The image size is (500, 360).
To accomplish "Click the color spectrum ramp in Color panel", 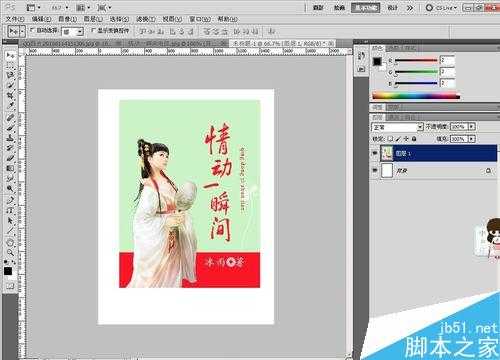I will pyautogui.click(x=416, y=96).
